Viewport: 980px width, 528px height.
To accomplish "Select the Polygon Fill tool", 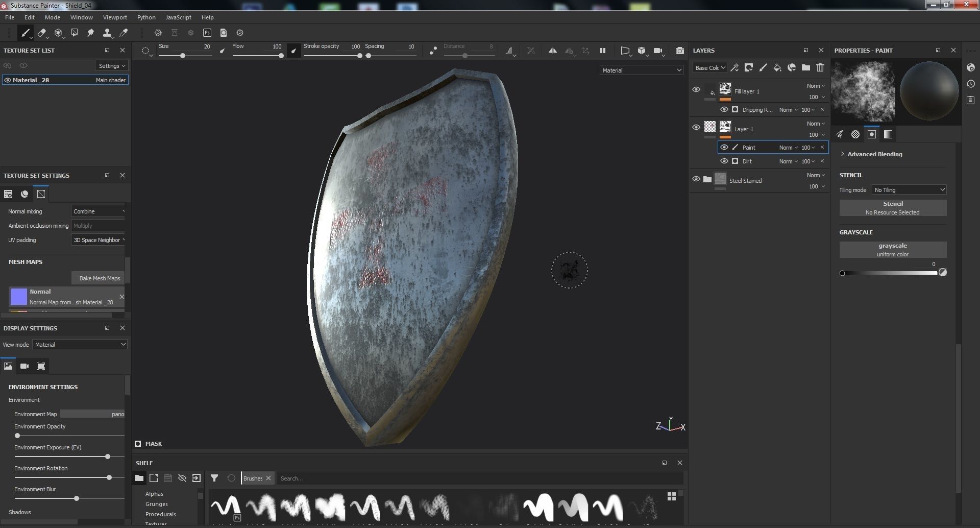I will tap(75, 33).
